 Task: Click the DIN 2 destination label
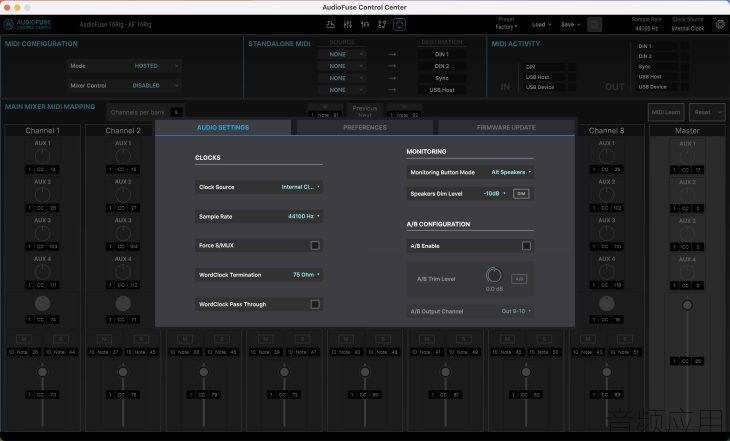(441, 66)
